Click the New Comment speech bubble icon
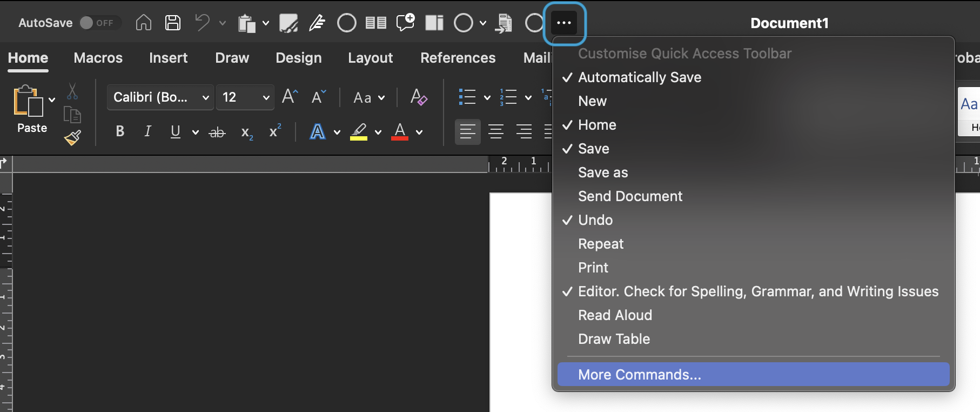980x412 pixels. click(405, 23)
